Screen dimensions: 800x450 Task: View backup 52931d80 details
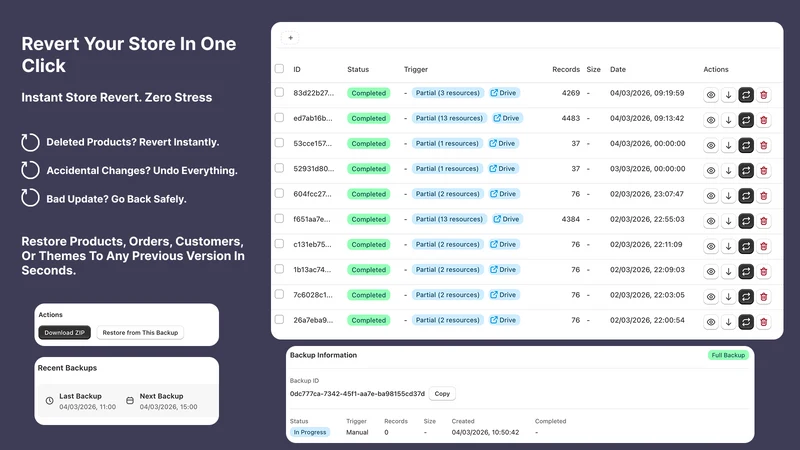coord(711,170)
